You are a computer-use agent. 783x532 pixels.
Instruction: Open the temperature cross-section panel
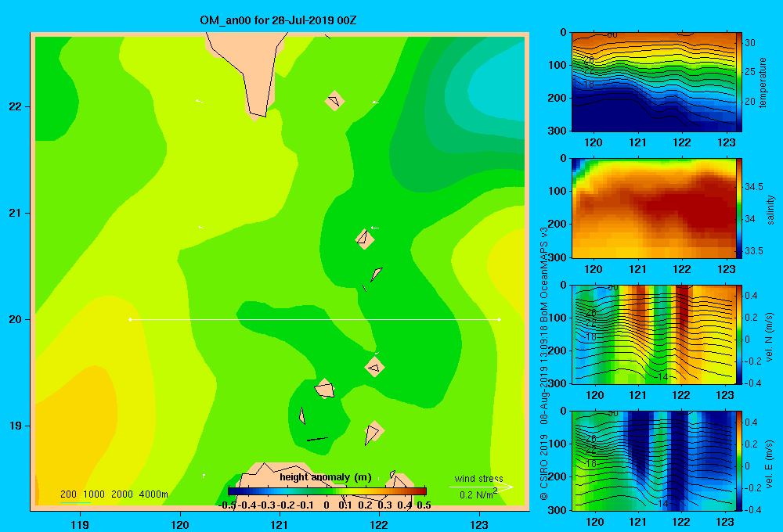653,82
